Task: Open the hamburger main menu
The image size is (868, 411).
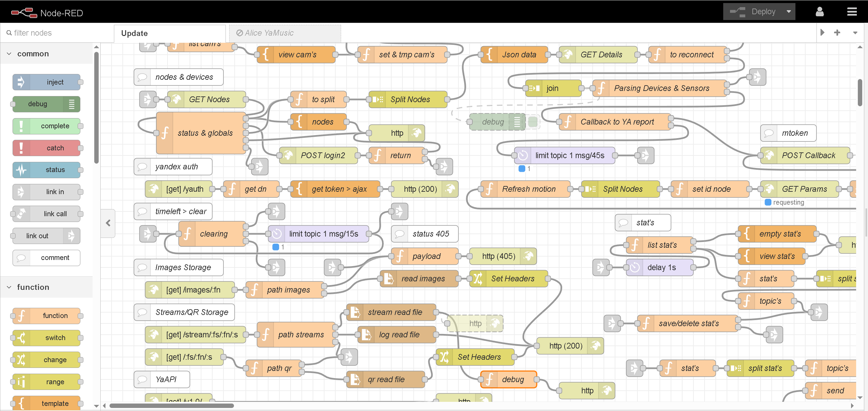Action: tap(852, 12)
